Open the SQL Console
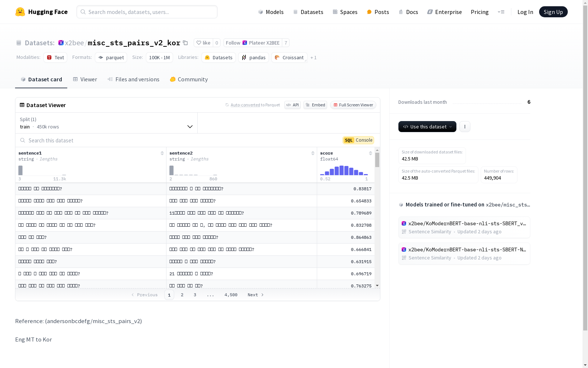Viewport: 588px width, 368px height. 358,140
